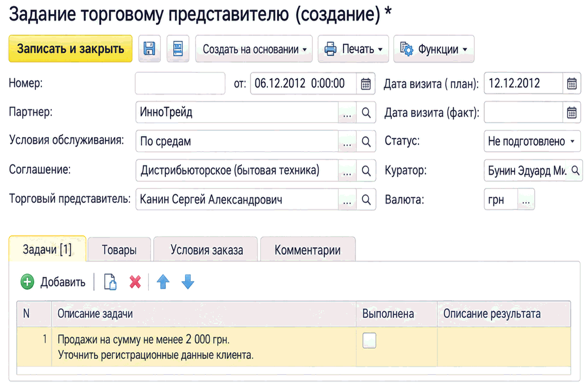This screenshot has height=392, width=588.
Task: Click ellipsis select button for Торговый представитель
Action: [x=347, y=200]
